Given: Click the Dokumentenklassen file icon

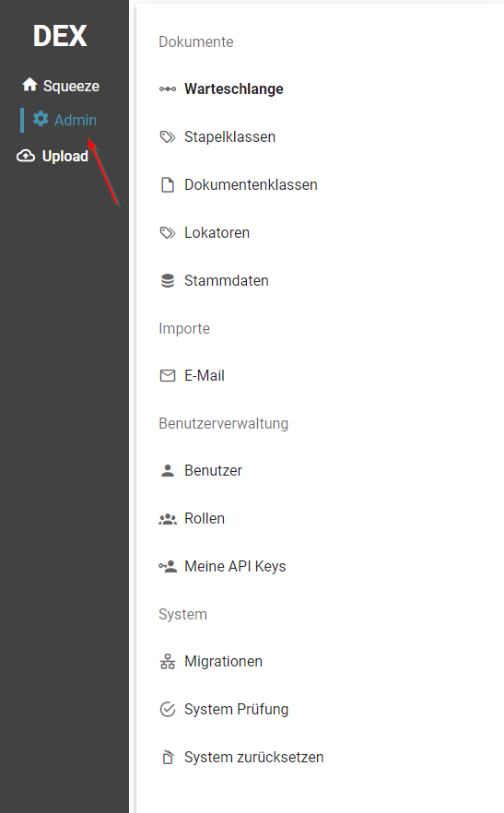Looking at the screenshot, I should coord(168,184).
